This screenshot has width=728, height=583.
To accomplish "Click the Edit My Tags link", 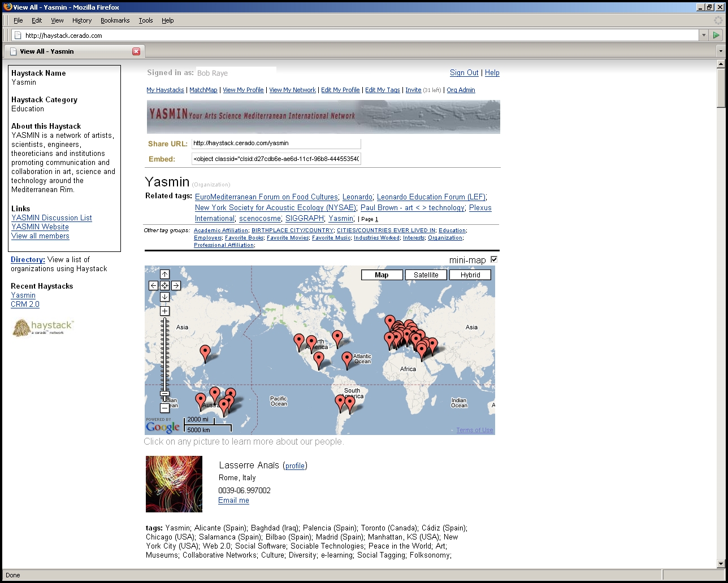I will click(x=383, y=90).
